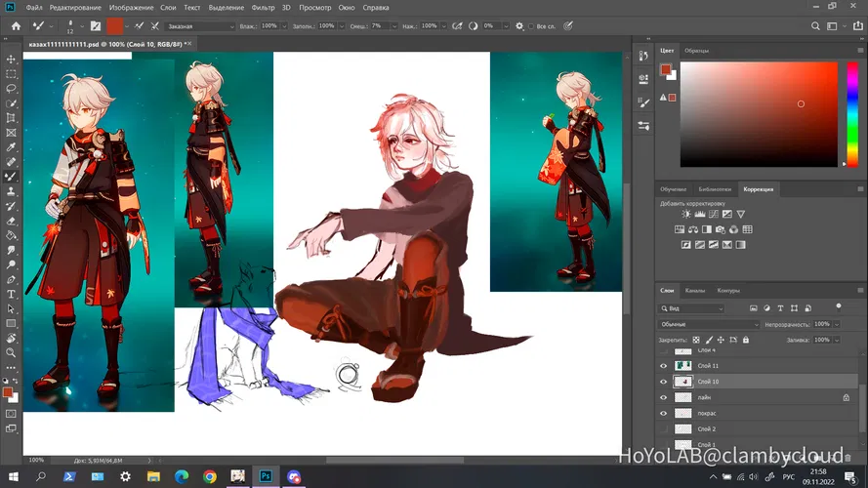Select the Crop tool
Image resolution: width=868 pixels, height=488 pixels.
[12, 118]
